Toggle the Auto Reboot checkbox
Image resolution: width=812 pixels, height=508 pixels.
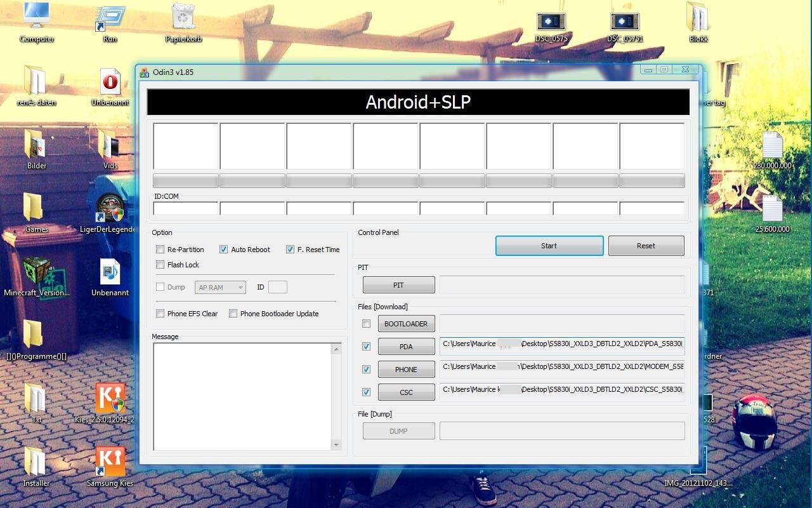click(223, 250)
